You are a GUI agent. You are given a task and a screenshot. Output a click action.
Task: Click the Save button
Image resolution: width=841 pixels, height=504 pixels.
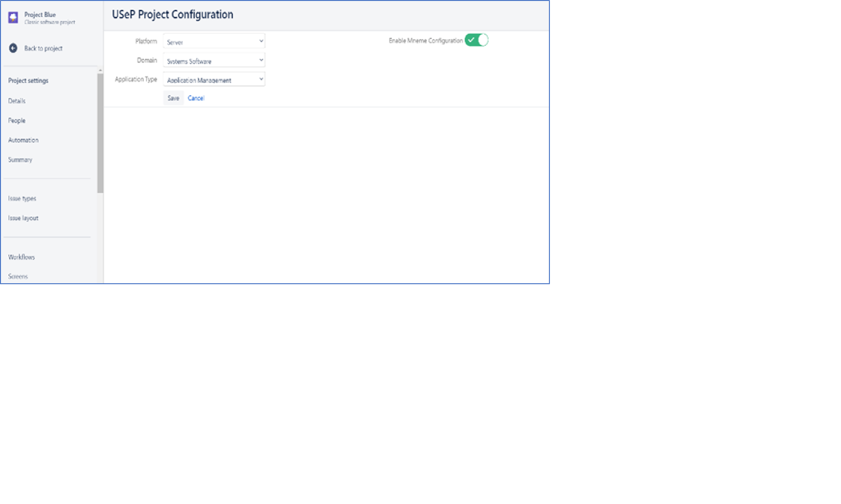[x=173, y=98]
